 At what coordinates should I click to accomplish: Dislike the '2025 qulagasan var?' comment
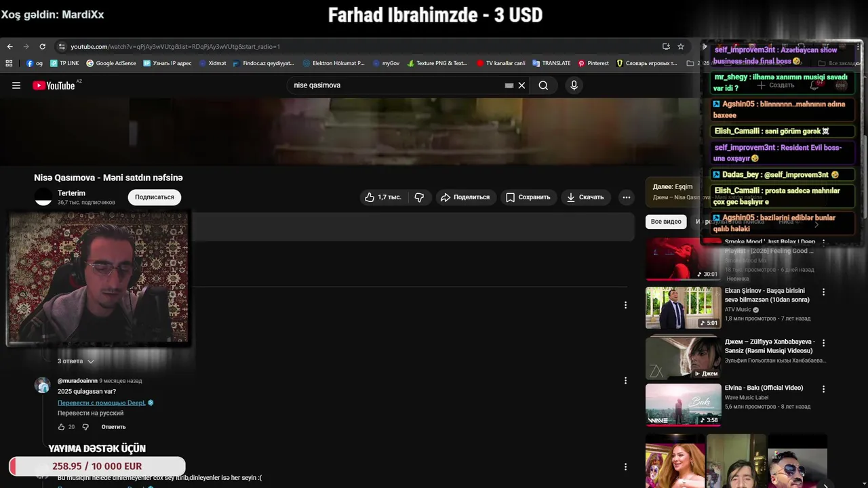[85, 427]
